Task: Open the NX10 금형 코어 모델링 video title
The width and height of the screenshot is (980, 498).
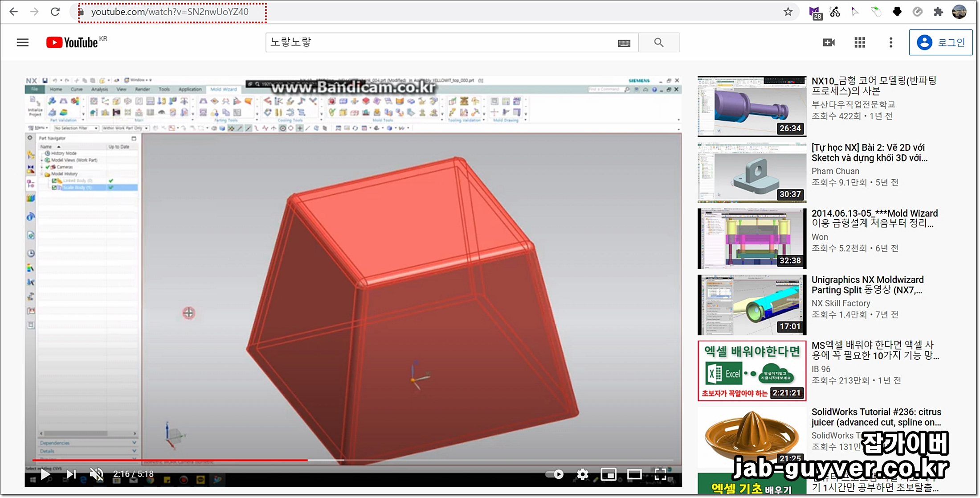Action: coord(873,86)
